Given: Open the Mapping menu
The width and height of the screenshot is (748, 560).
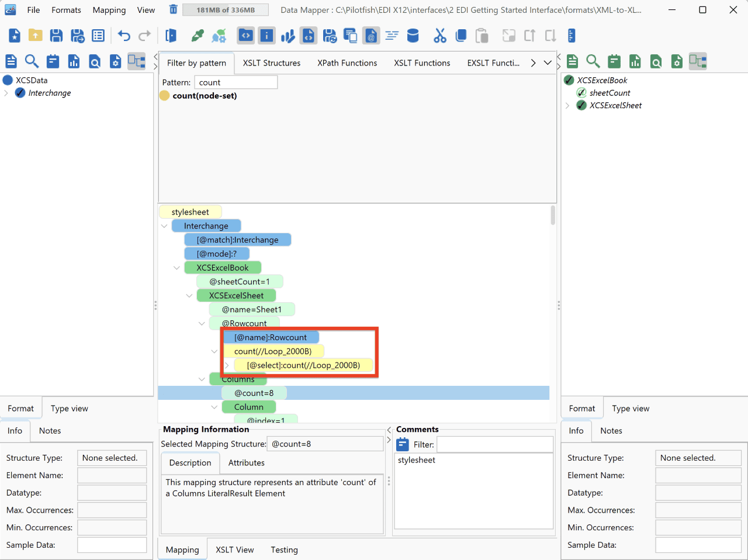Looking at the screenshot, I should coord(109,10).
